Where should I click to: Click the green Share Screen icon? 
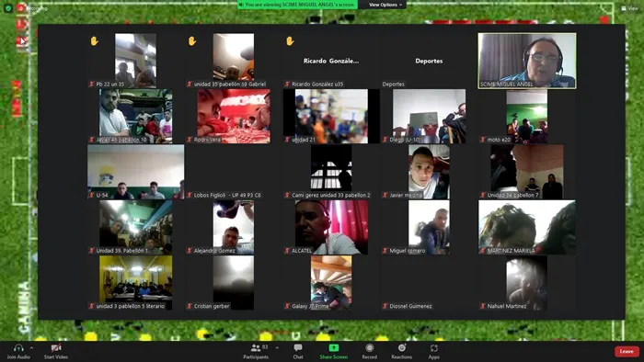click(333, 348)
